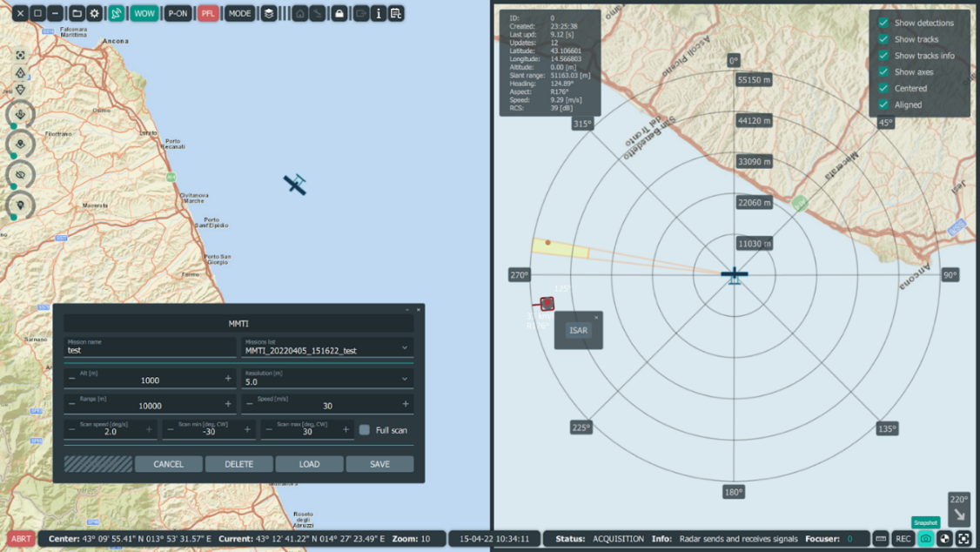The width and height of the screenshot is (980, 552).
Task: Click the downward chevron icon in left sidebar
Action: tap(21, 90)
